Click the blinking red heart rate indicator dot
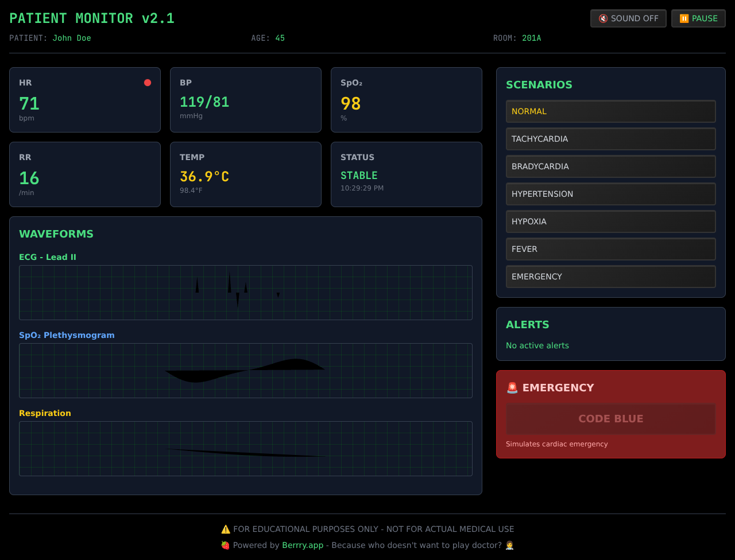Screen dimensions: 735x560 pos(148,83)
